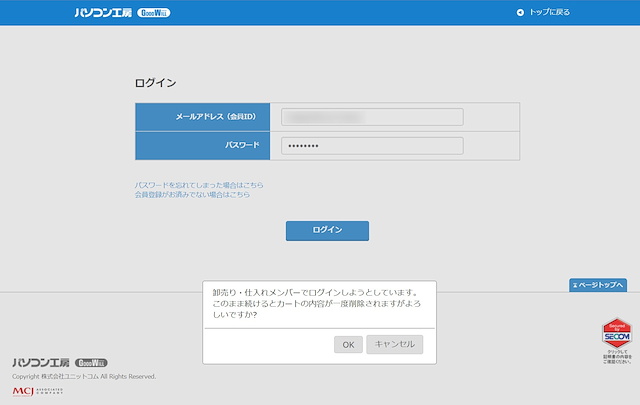Screen dimensions: 640x405
Task: Go back via トップに戻る link
Action: [549, 12]
